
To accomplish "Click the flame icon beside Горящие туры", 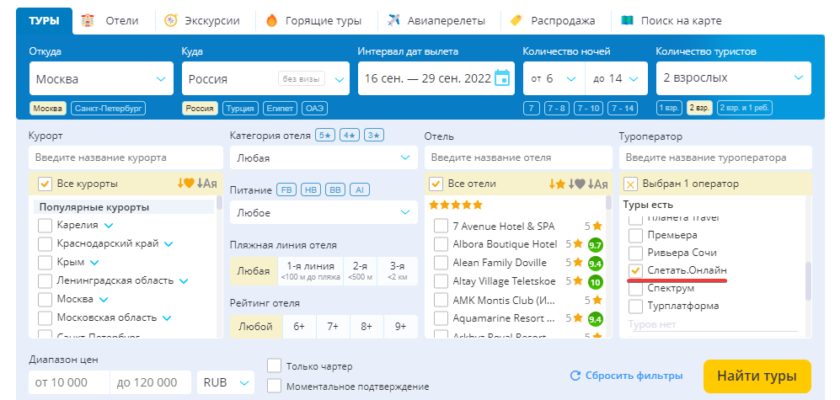I will (272, 21).
